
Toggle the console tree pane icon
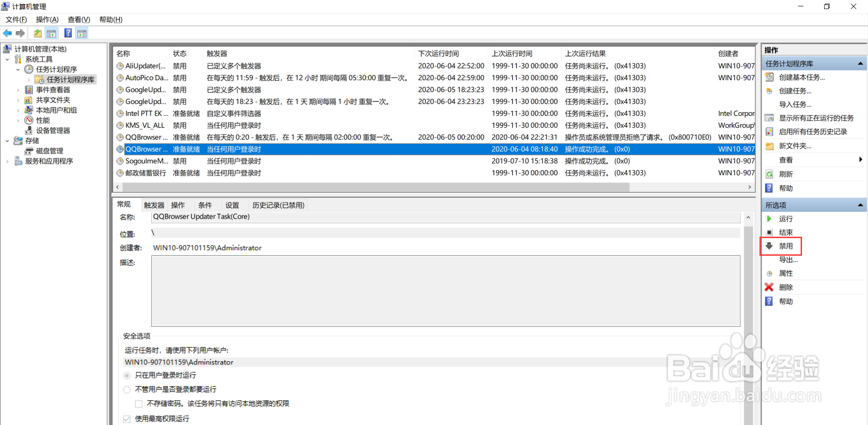[x=52, y=33]
